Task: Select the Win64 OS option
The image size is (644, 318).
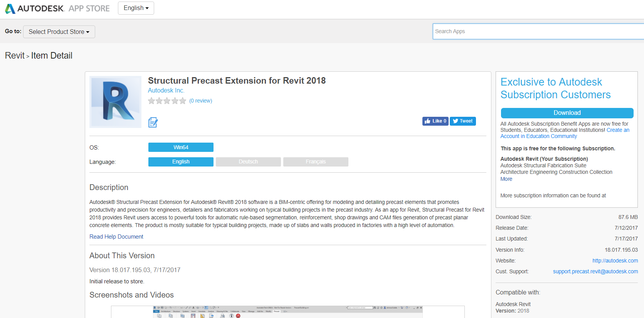Action: coord(181,147)
